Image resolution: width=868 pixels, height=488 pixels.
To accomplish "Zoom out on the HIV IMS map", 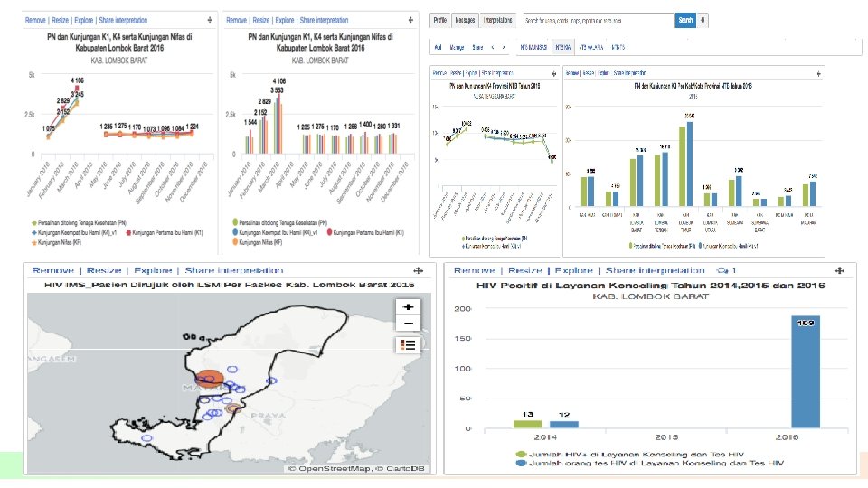I will (x=409, y=324).
